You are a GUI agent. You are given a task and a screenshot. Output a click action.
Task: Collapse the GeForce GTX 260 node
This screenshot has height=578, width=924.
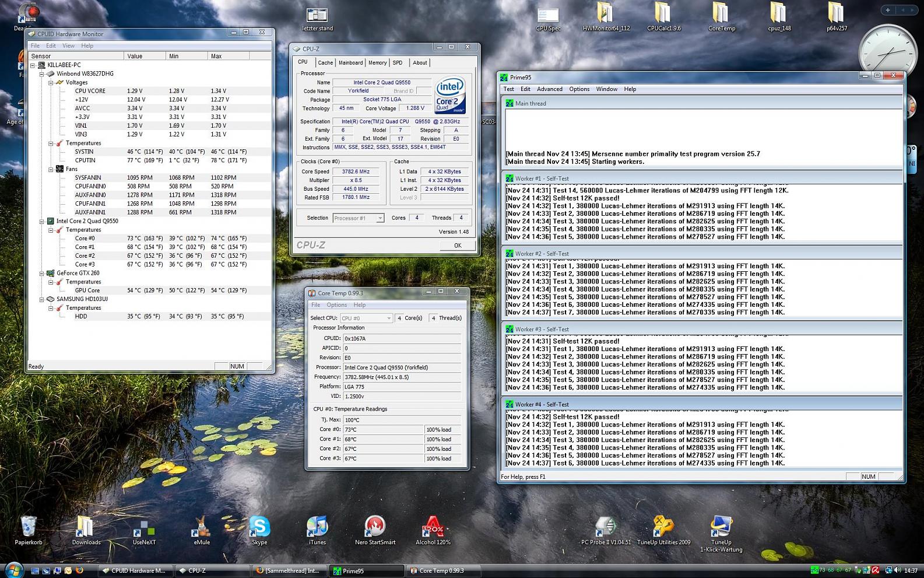[x=42, y=273]
